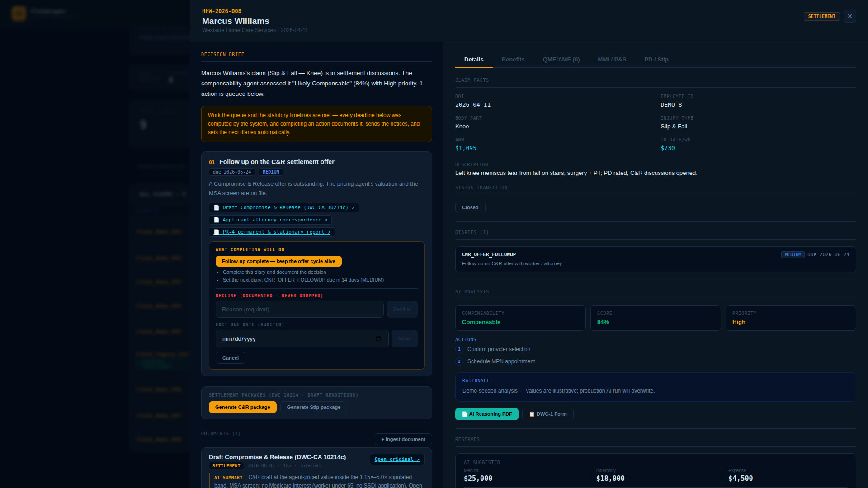Viewport: 868px width, 488px height.
Task: Click the Medical reserve $25,000
Action: click(478, 479)
